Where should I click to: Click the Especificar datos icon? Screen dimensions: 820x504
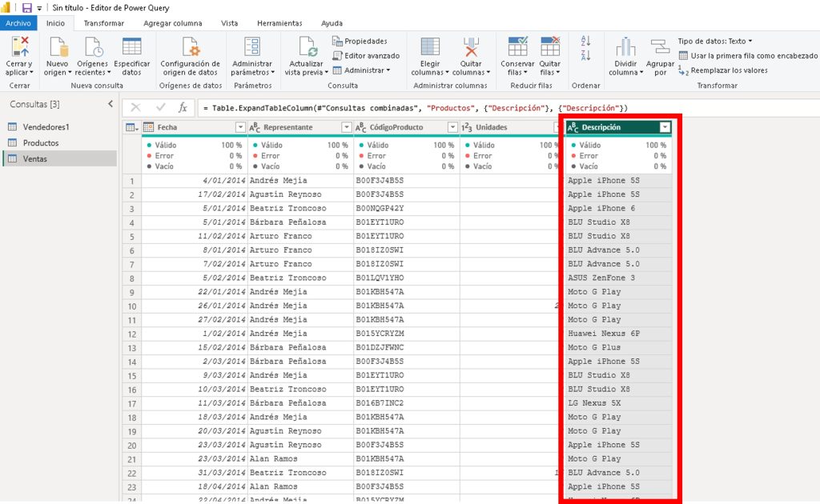131,46
